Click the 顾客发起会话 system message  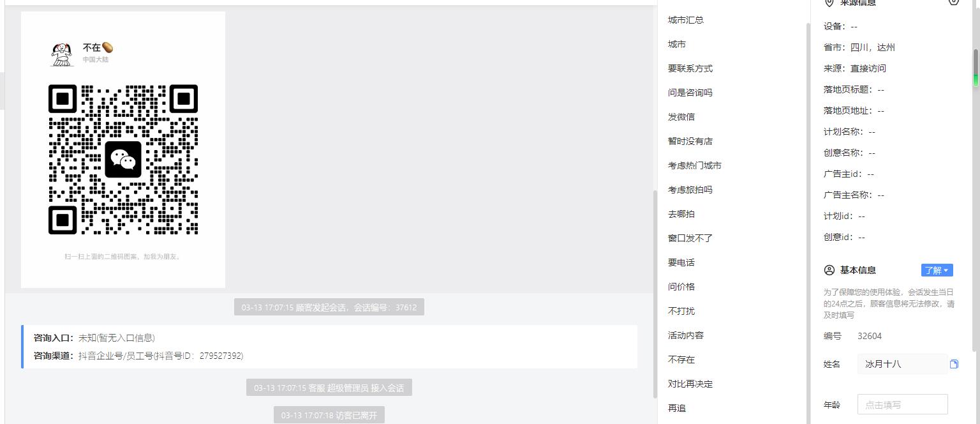click(329, 307)
